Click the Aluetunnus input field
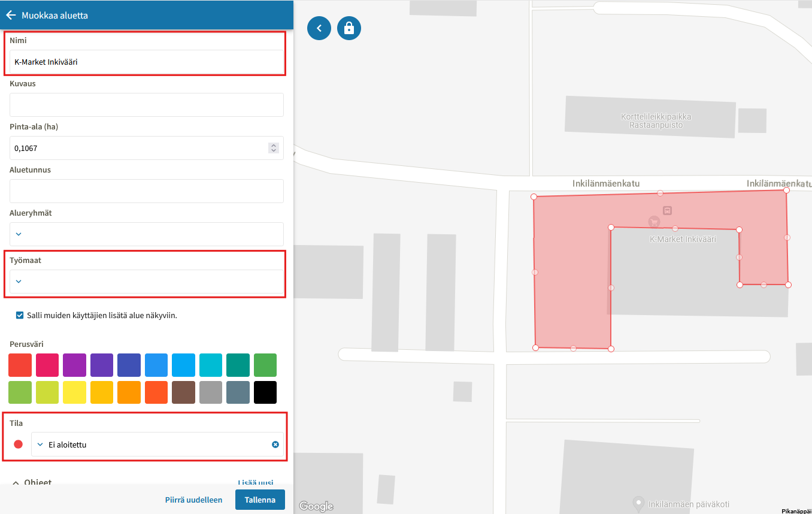 click(147, 191)
